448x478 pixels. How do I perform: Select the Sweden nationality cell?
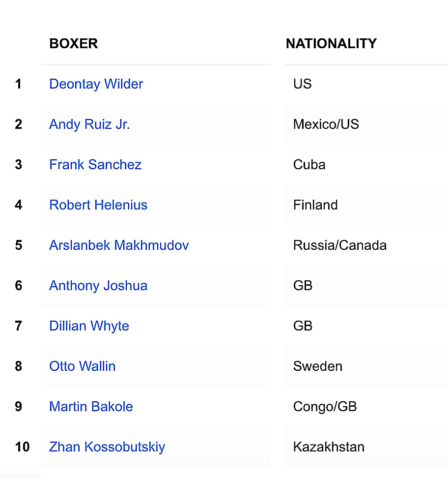[318, 366]
